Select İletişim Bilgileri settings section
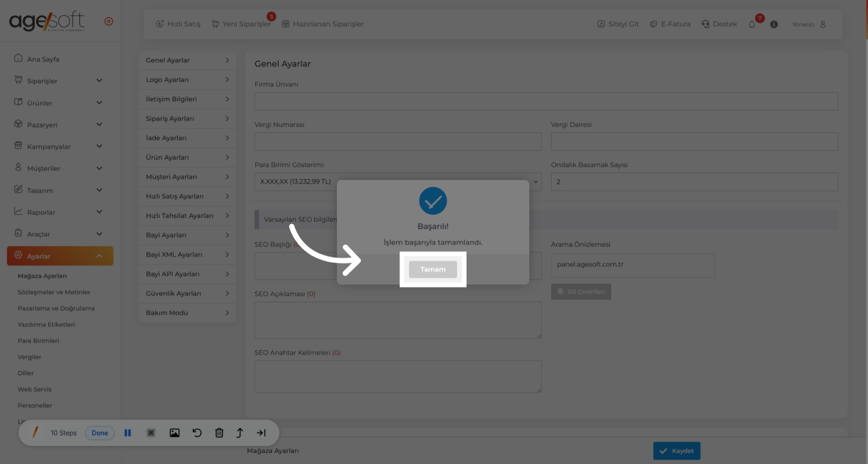The height and width of the screenshot is (464, 868). pyautogui.click(x=187, y=99)
